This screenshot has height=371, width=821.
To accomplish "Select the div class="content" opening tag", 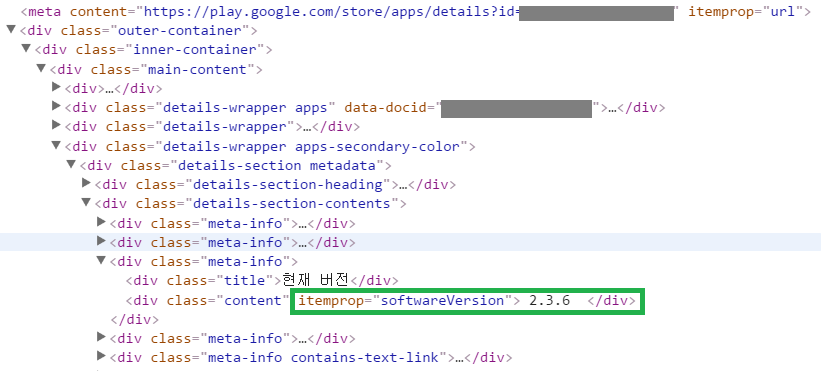I will tap(208, 301).
